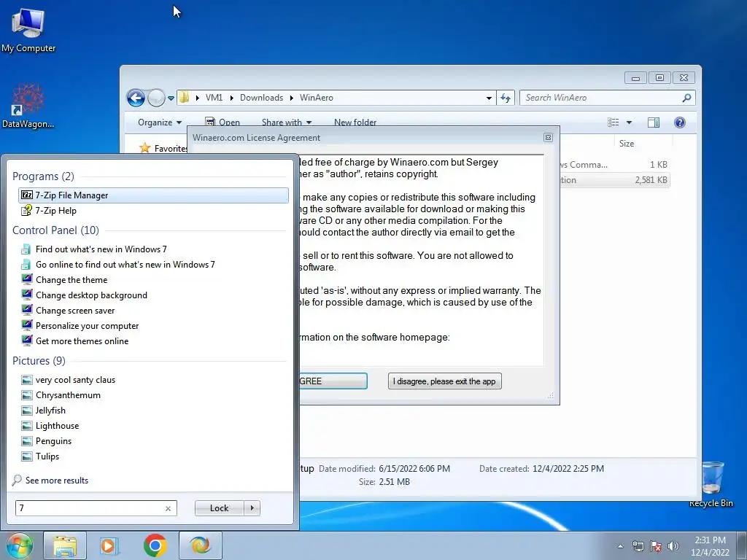Open the Programs (2) results group header
Screen dimensions: 747x560
pos(43,176)
